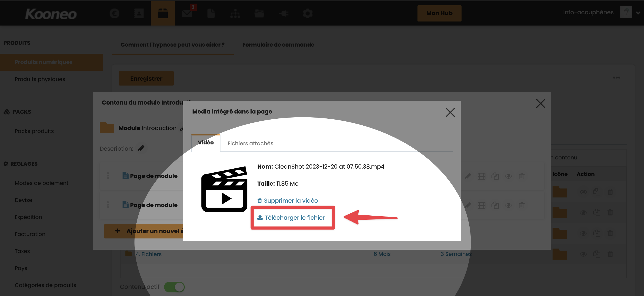Viewport: 644px width, 296px height.
Task: Click the plug integrations icon in navbar
Action: tap(284, 13)
